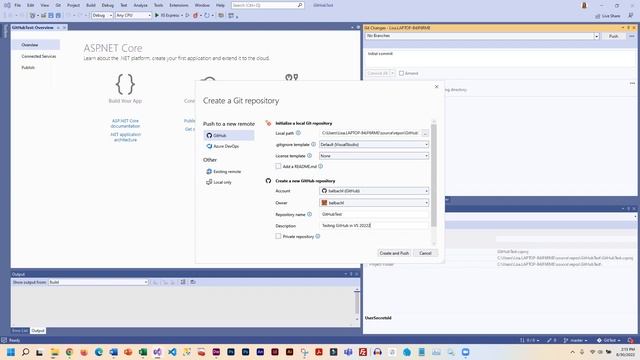Switch to the Output tab at bottom
640x360 pixels.
click(38, 331)
